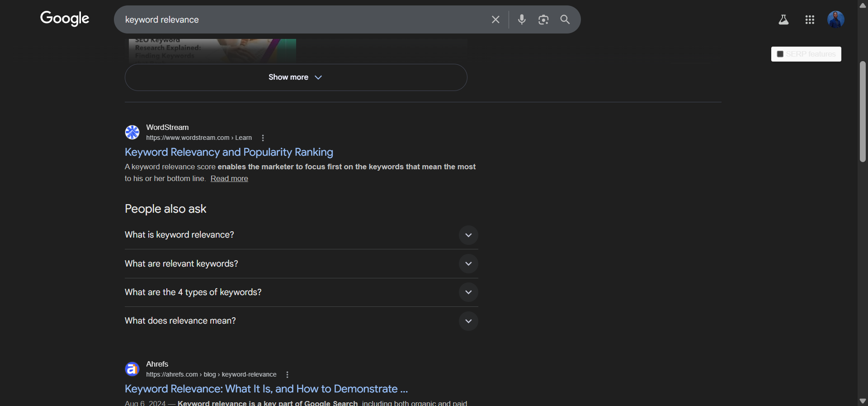Click the ahrefs.com blog keyword-relevance URL

coord(211,375)
